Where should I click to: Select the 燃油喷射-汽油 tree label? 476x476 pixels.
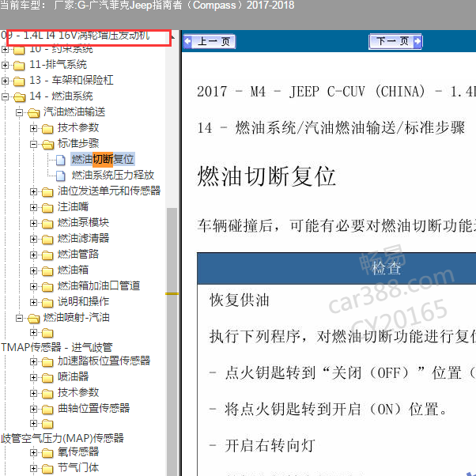tap(76, 318)
